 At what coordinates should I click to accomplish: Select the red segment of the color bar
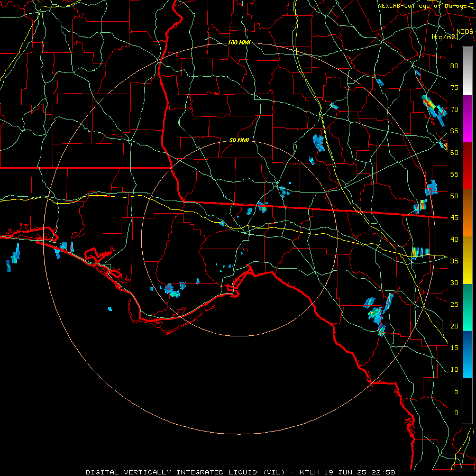(x=467, y=166)
